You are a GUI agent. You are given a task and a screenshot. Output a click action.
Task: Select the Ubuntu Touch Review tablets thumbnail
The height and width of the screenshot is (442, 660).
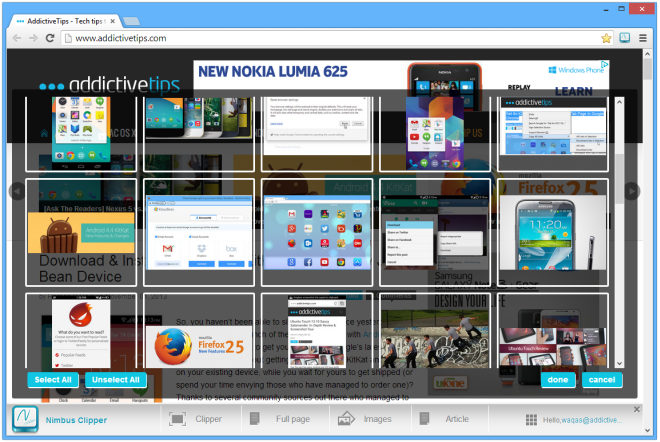coord(553,331)
